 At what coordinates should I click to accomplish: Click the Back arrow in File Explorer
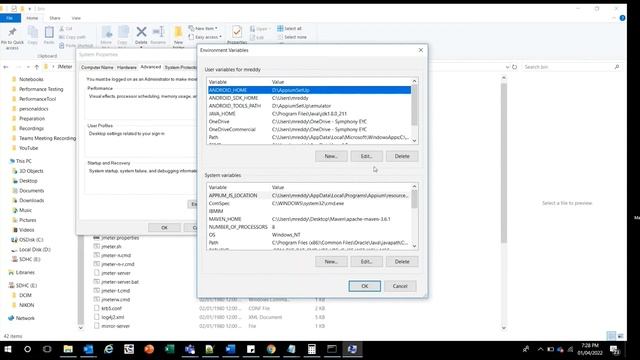pos(6,67)
